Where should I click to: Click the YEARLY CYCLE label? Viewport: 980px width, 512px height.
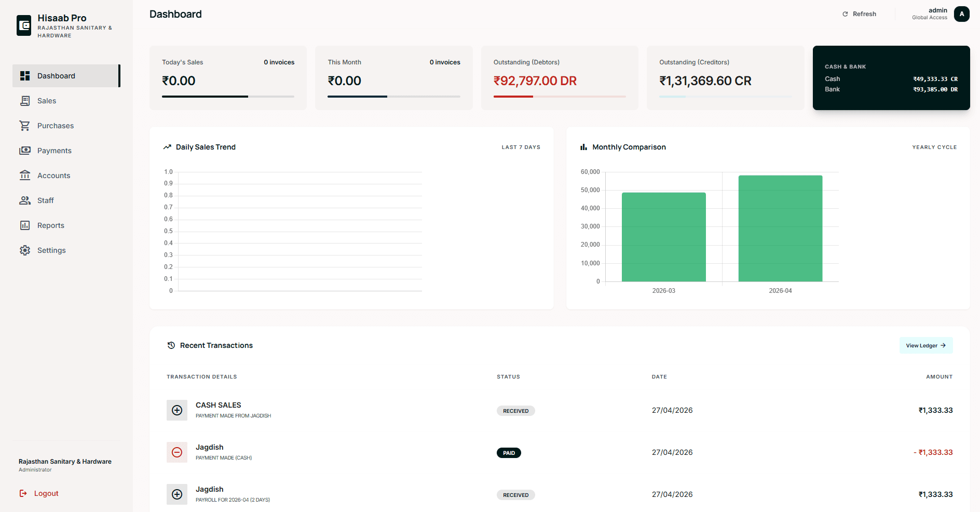pyautogui.click(x=934, y=147)
